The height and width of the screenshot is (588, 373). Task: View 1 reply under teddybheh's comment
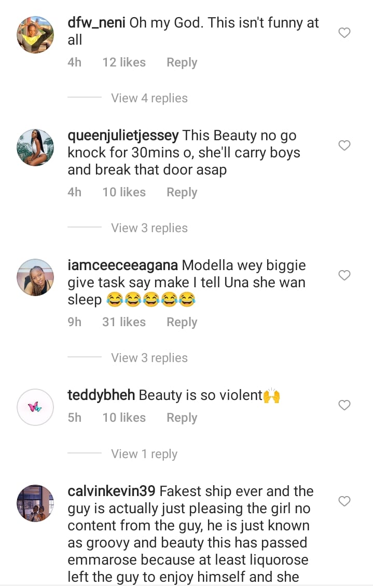click(144, 454)
